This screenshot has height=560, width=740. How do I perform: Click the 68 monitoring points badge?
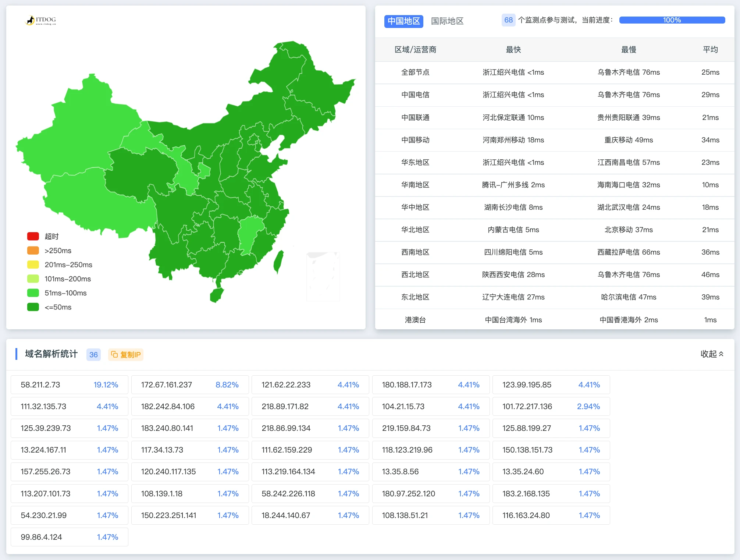pos(508,20)
